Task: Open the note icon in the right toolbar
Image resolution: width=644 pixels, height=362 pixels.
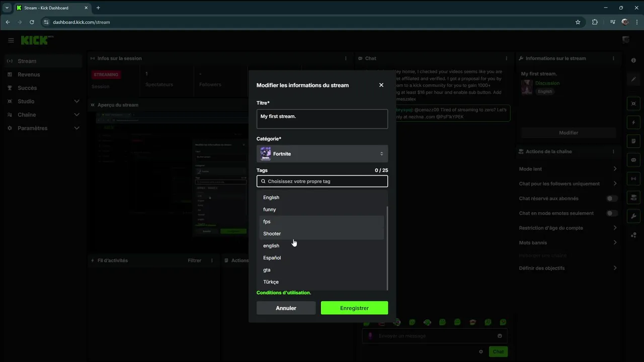Action: pos(633,141)
